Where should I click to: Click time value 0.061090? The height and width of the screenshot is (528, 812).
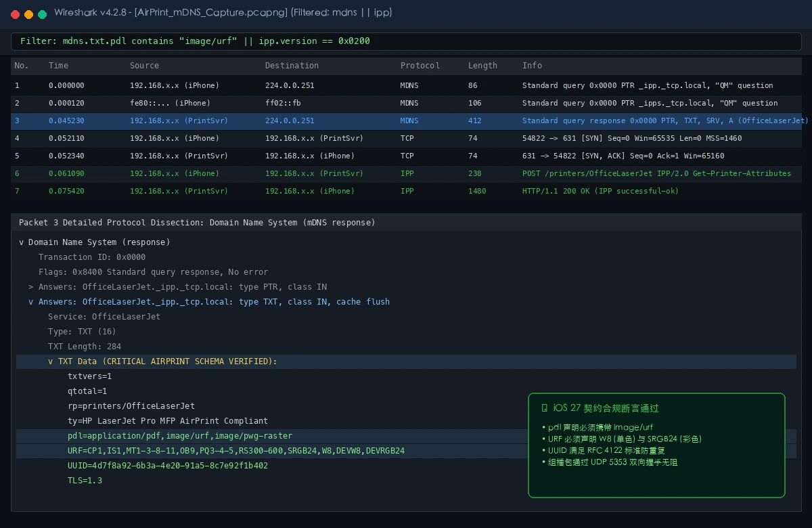(x=66, y=174)
